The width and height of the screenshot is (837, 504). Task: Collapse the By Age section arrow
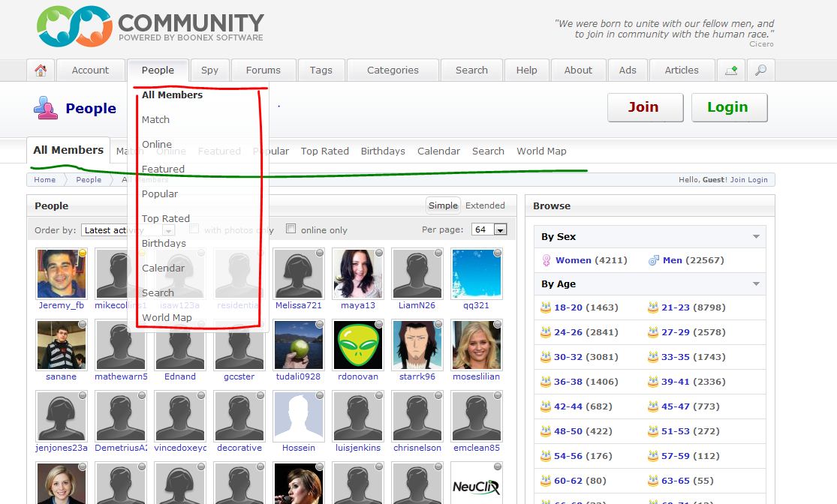tap(756, 284)
